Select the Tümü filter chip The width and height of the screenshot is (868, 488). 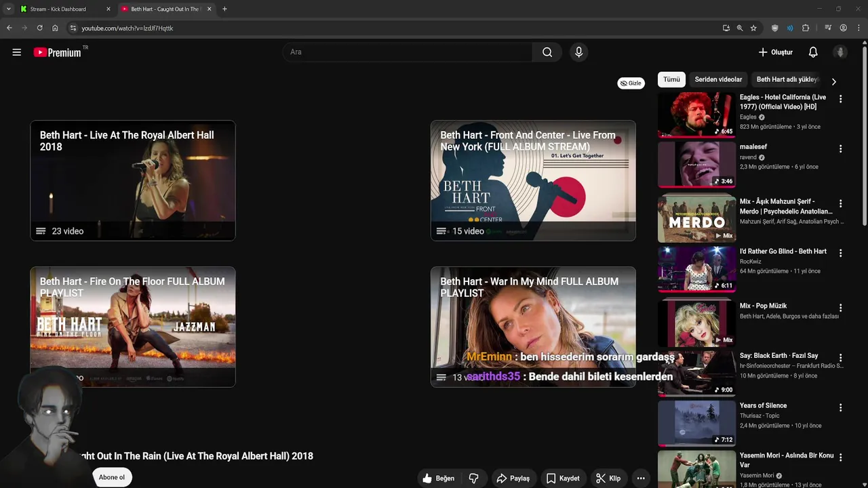[x=671, y=79]
